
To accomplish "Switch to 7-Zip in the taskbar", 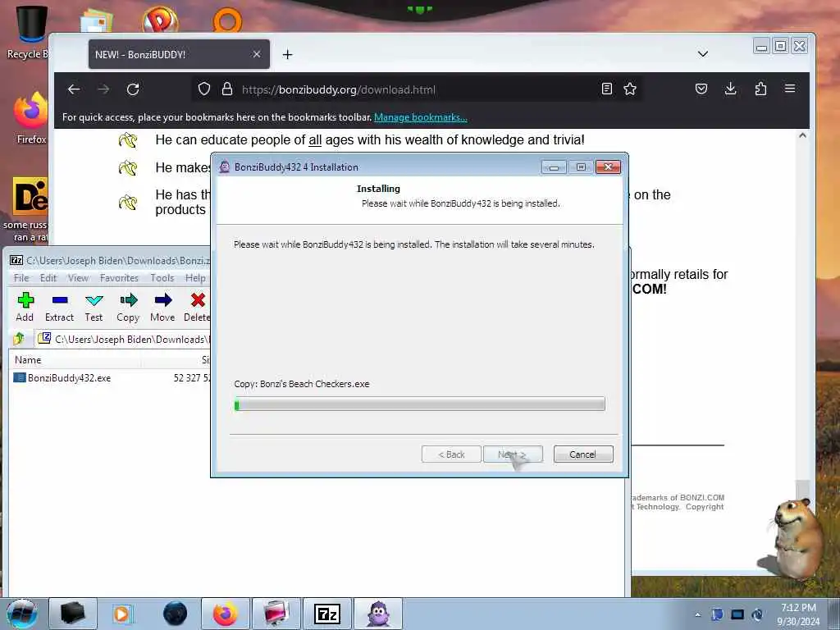I will 326,614.
